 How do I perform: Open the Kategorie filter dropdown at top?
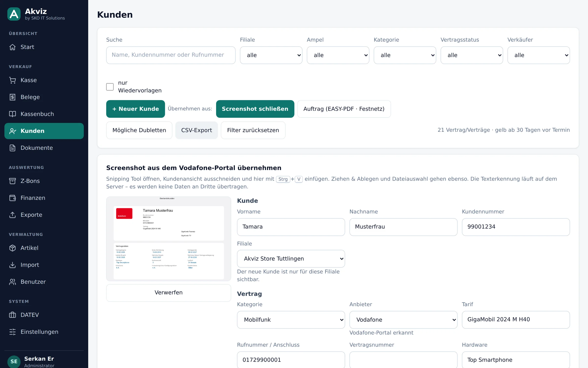coord(405,55)
